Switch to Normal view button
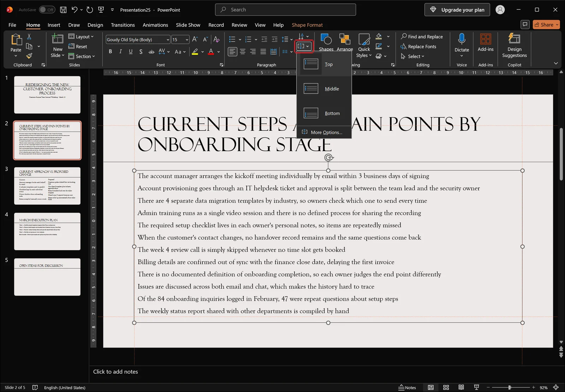 [431, 387]
